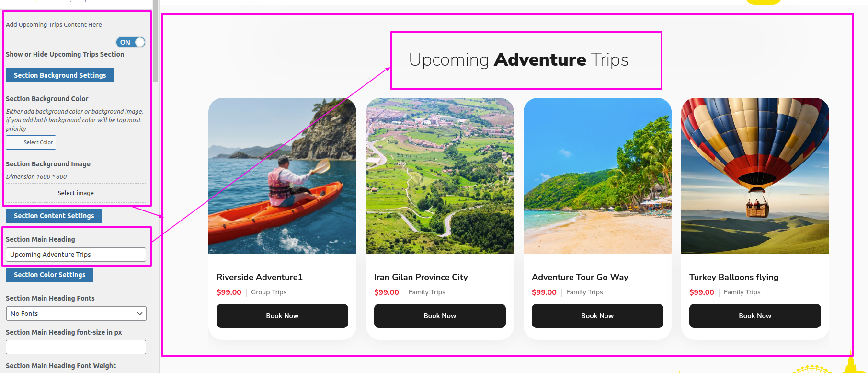Click Book Now for Riverside Adventure1
Screen dimensions: 868x373
click(282, 316)
